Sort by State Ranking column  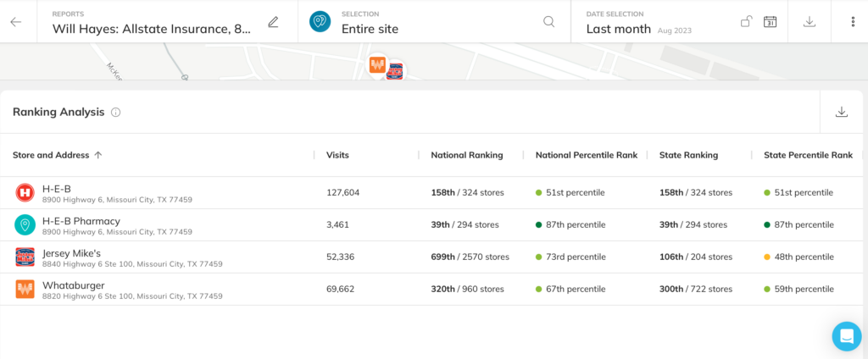tap(688, 156)
